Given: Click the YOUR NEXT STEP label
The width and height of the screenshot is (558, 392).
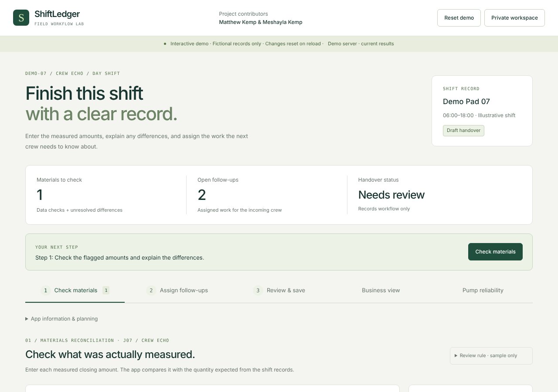Looking at the screenshot, I should click(x=57, y=247).
